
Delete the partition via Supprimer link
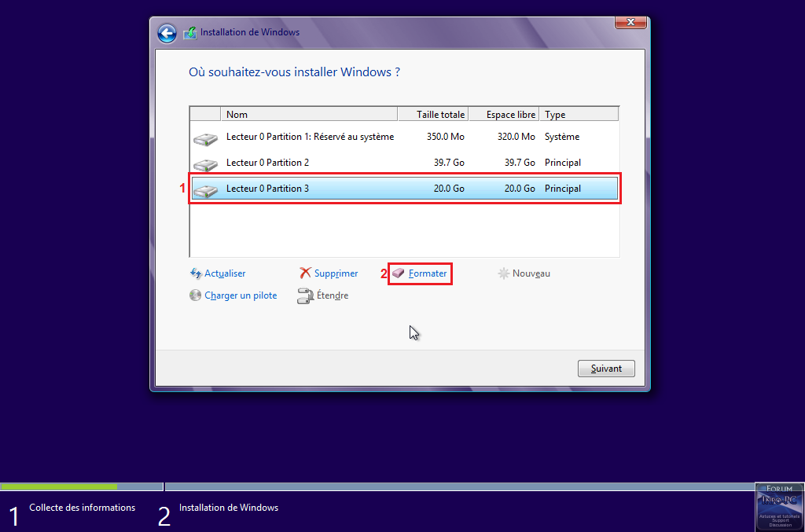click(336, 273)
